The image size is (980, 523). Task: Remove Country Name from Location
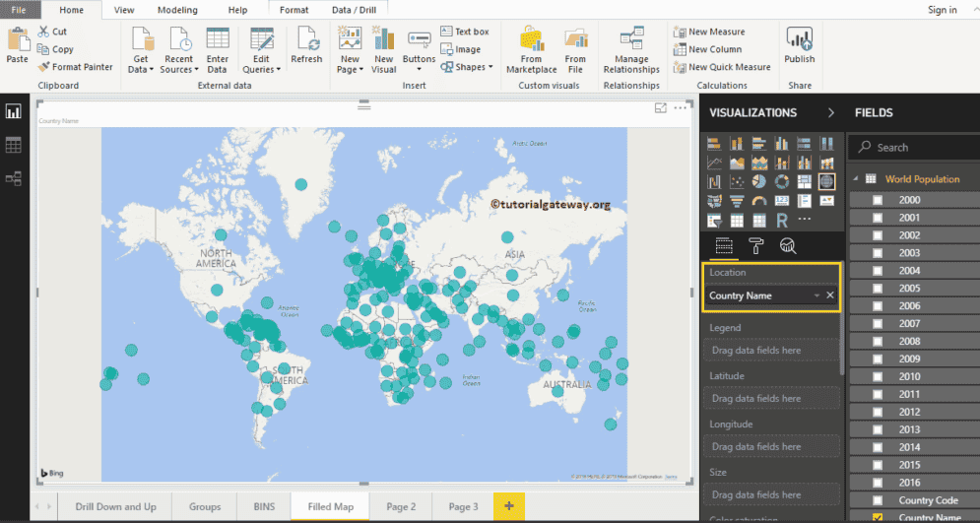click(x=830, y=295)
